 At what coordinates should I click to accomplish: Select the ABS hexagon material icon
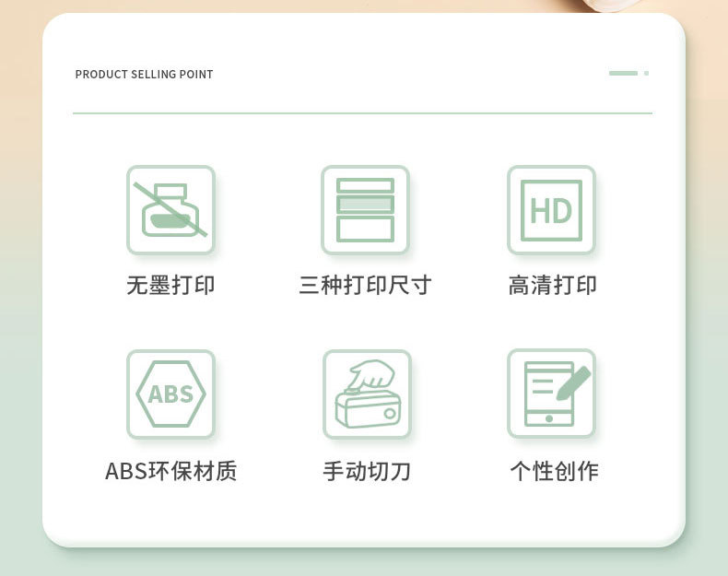tap(170, 394)
